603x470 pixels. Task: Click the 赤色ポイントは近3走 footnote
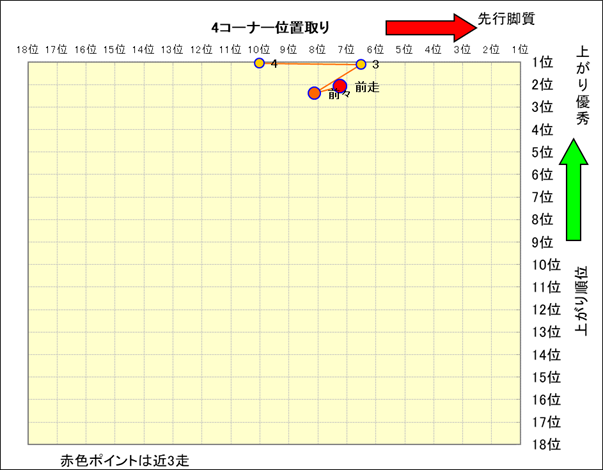124,460
